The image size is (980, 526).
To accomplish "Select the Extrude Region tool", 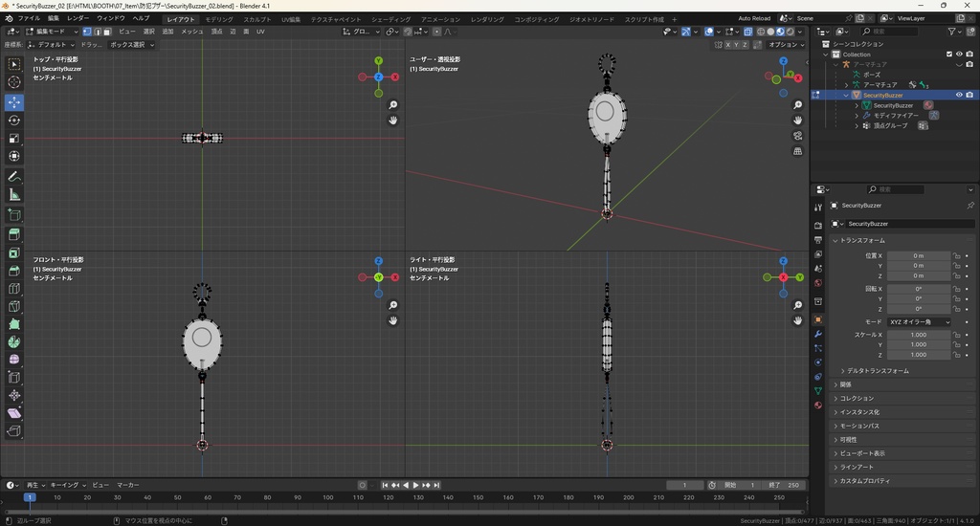I will coord(13,234).
